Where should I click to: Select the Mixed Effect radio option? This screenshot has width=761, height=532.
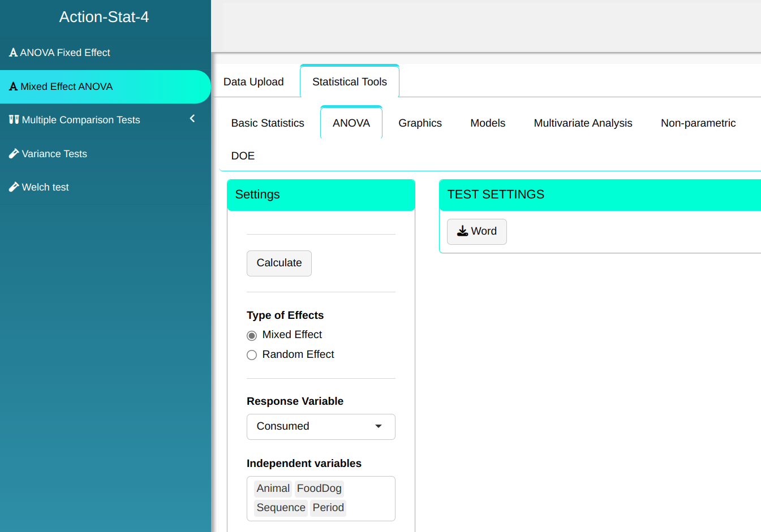click(252, 335)
